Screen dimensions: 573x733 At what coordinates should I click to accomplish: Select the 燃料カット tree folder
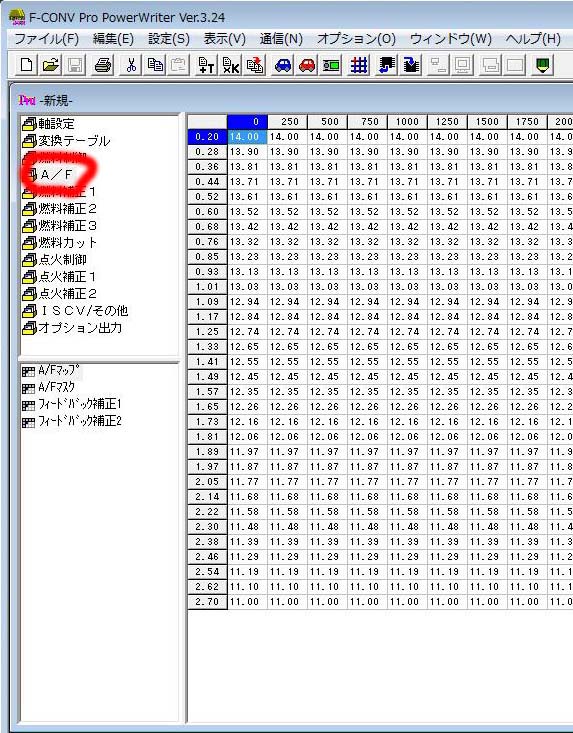tap(60, 243)
